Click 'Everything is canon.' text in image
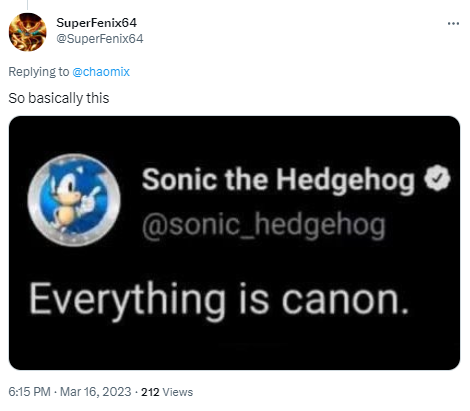 click(219, 301)
